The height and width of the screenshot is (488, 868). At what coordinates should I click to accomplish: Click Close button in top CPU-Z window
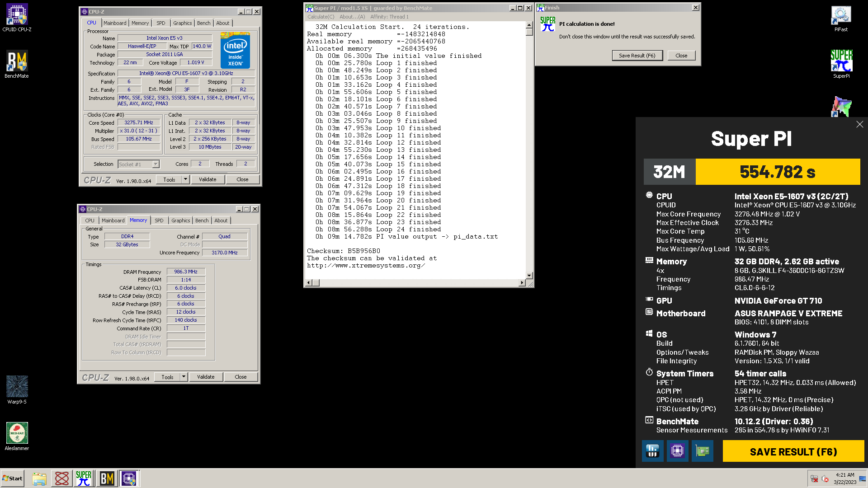242,179
